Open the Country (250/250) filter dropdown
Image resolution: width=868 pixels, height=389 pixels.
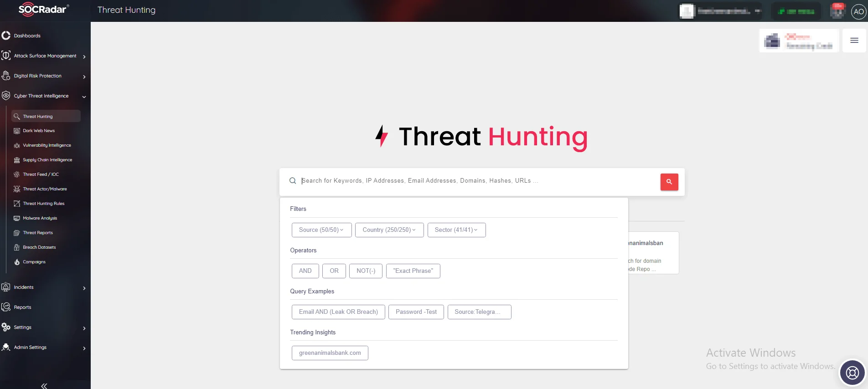pos(389,230)
